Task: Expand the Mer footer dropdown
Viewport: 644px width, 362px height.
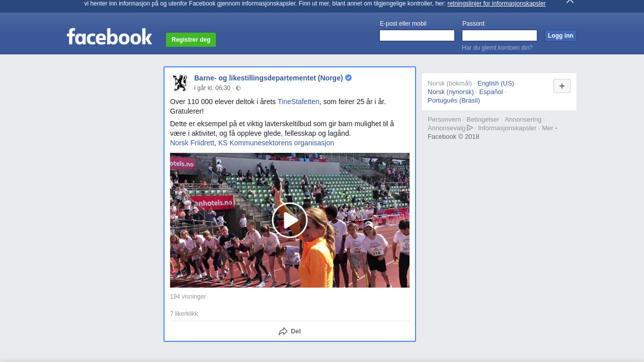Action: click(x=549, y=128)
